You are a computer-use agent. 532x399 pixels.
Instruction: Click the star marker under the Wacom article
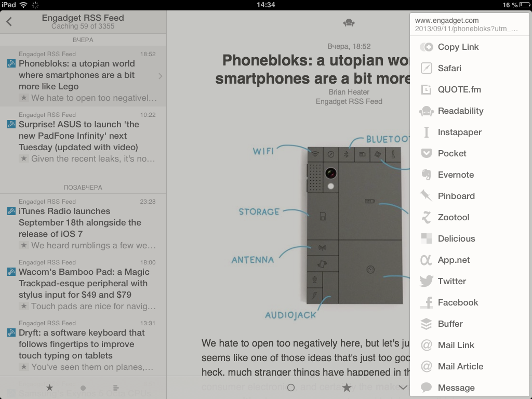pos(24,306)
